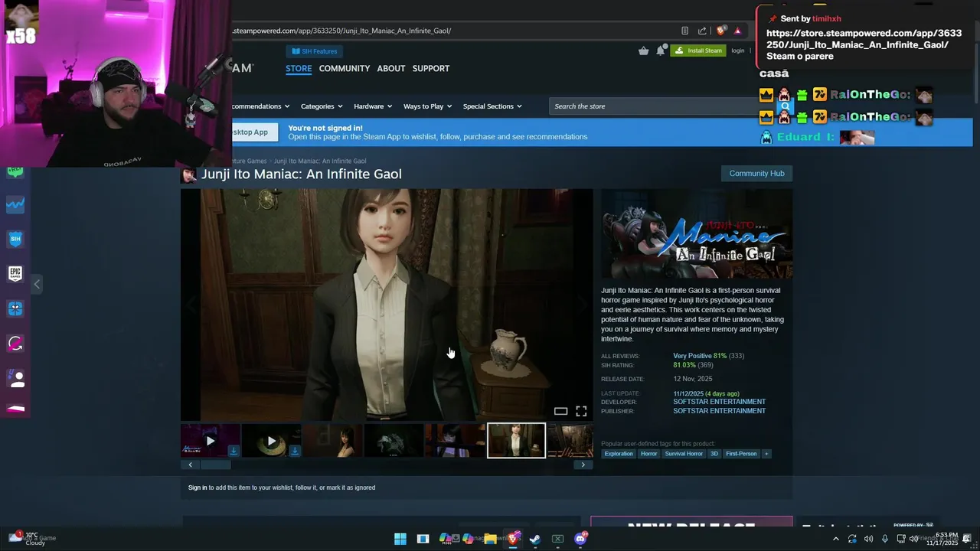Expand the Hardware dropdown

372,106
